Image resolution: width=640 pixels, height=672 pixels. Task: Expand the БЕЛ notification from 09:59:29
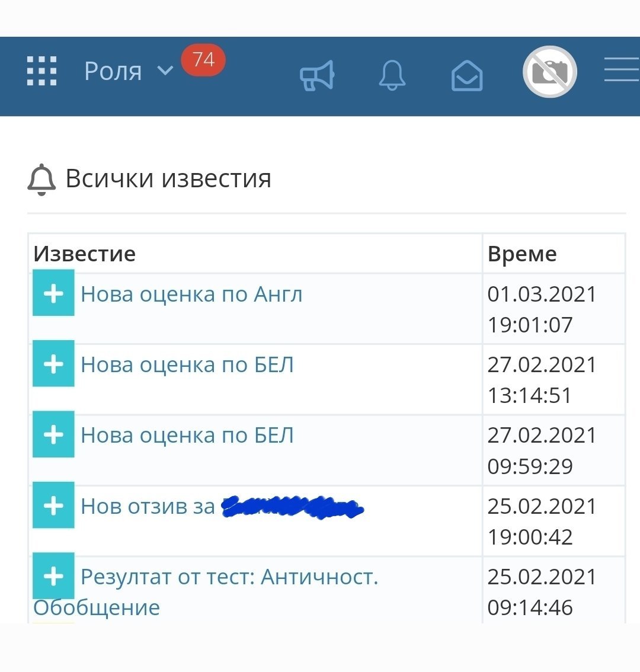click(53, 434)
